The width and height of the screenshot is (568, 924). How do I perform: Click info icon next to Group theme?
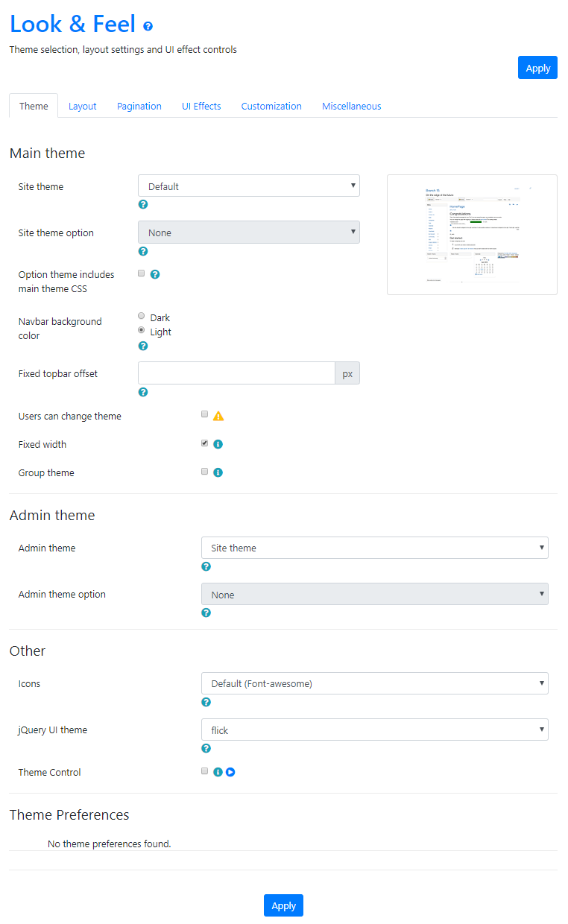[218, 472]
